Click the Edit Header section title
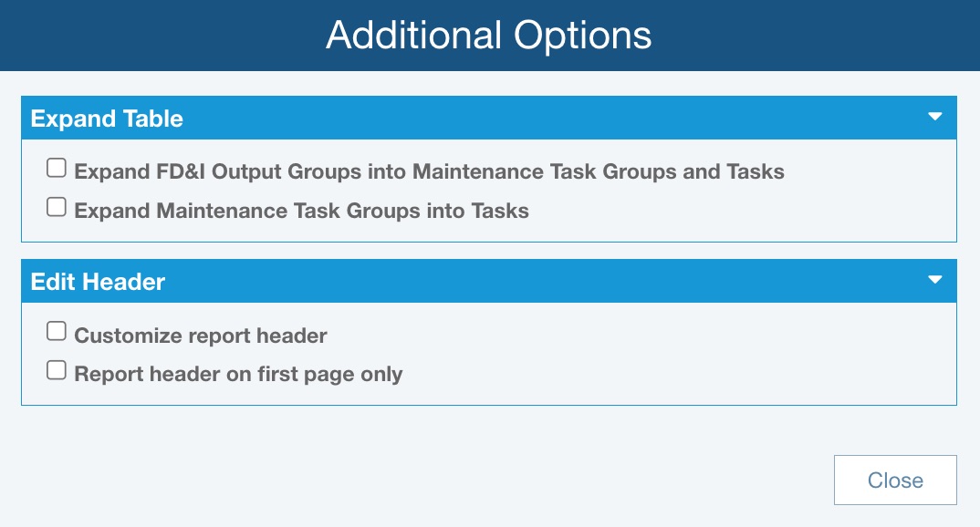Image resolution: width=980 pixels, height=527 pixels. click(98, 282)
